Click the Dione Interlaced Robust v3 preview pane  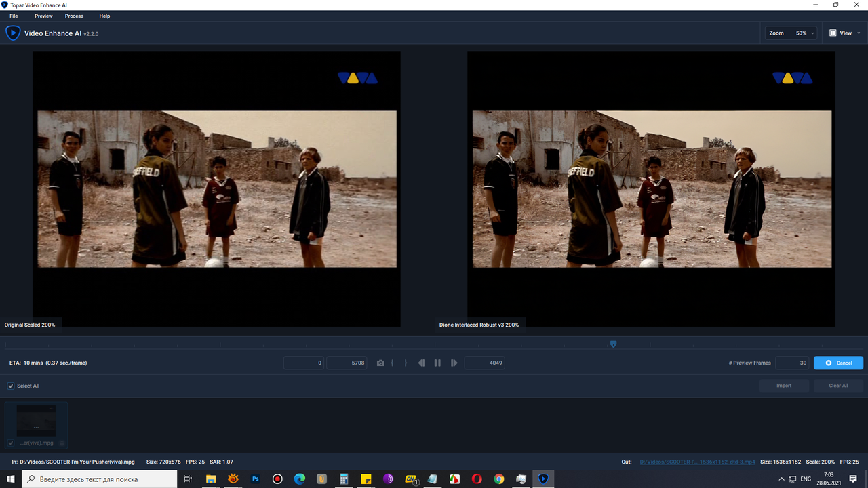tap(651, 189)
